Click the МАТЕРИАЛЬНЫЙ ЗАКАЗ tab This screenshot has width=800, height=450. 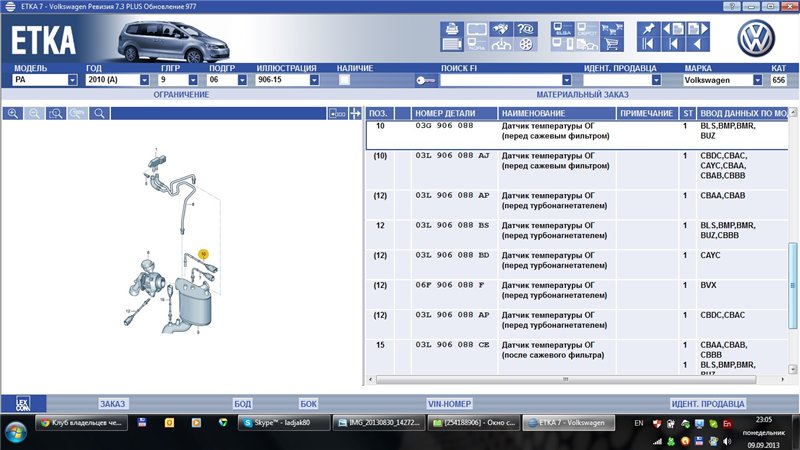pyautogui.click(x=582, y=95)
